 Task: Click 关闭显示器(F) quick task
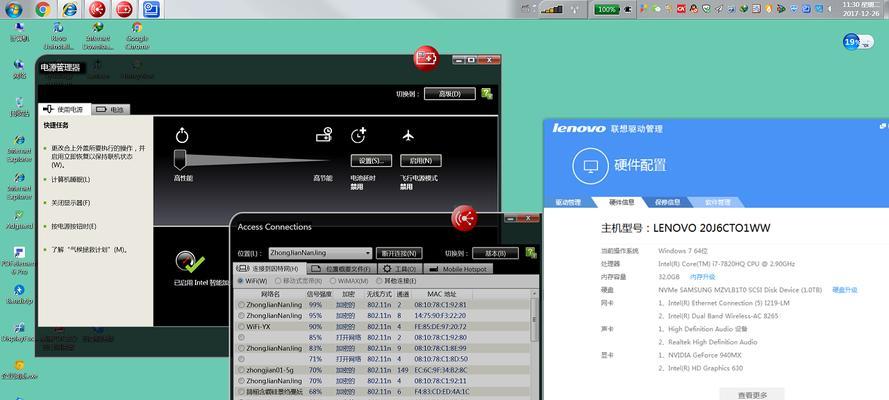(x=70, y=202)
